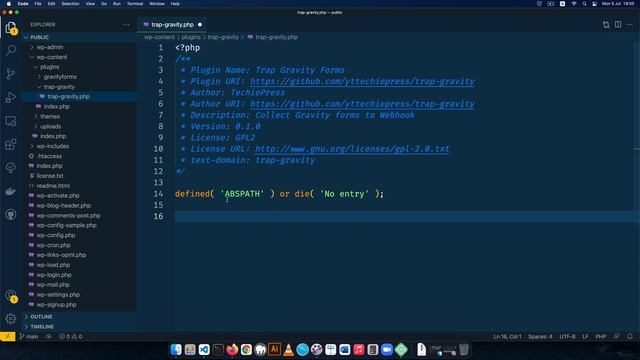Open Run and Debug view
Image resolution: width=640 pixels, height=360 pixels.
pos(11,97)
